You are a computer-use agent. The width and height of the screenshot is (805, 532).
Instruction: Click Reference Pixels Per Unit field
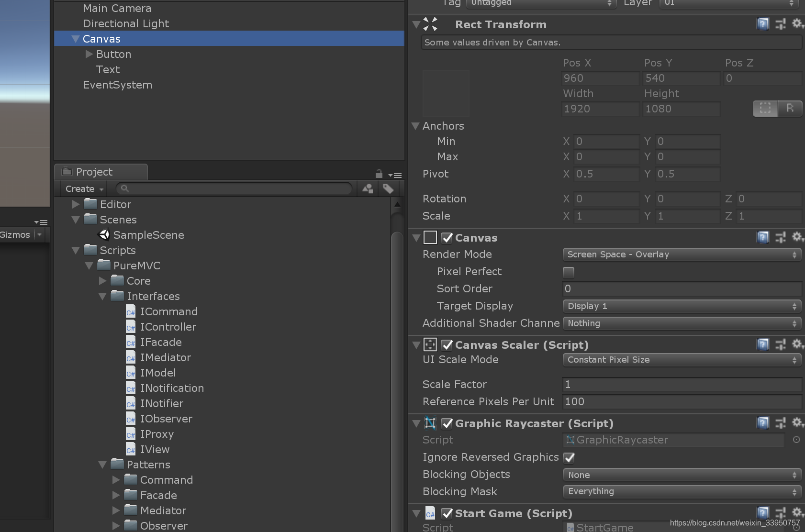(682, 402)
